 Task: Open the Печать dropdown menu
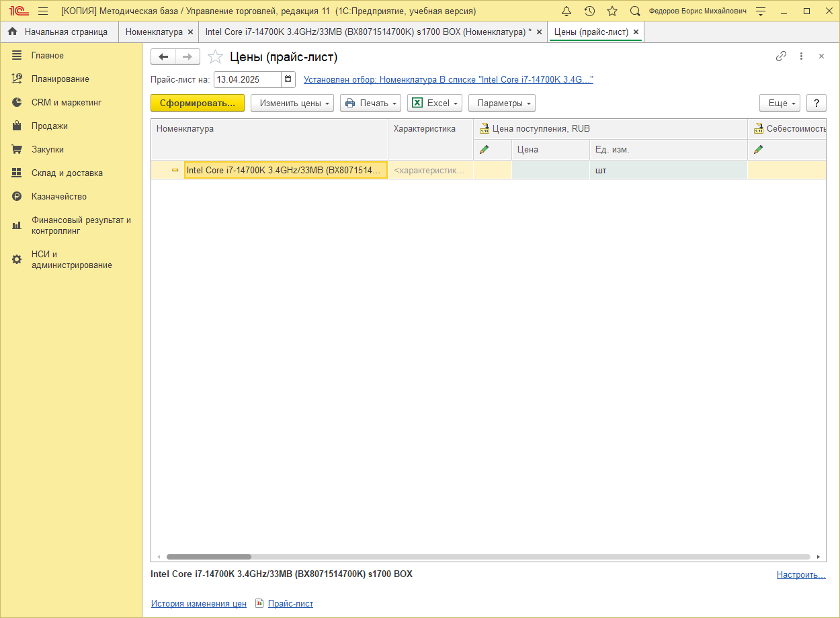pos(370,103)
